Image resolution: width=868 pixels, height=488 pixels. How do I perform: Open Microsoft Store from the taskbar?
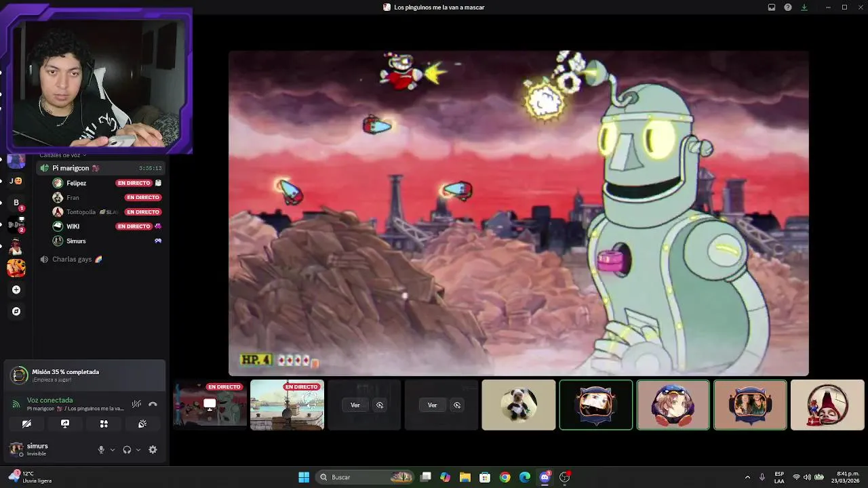pyautogui.click(x=485, y=477)
